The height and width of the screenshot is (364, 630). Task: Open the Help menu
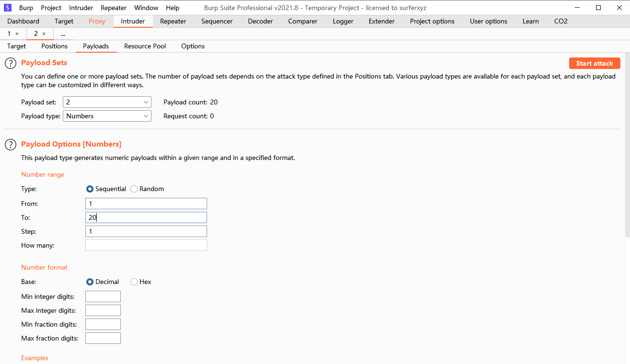pos(173,8)
